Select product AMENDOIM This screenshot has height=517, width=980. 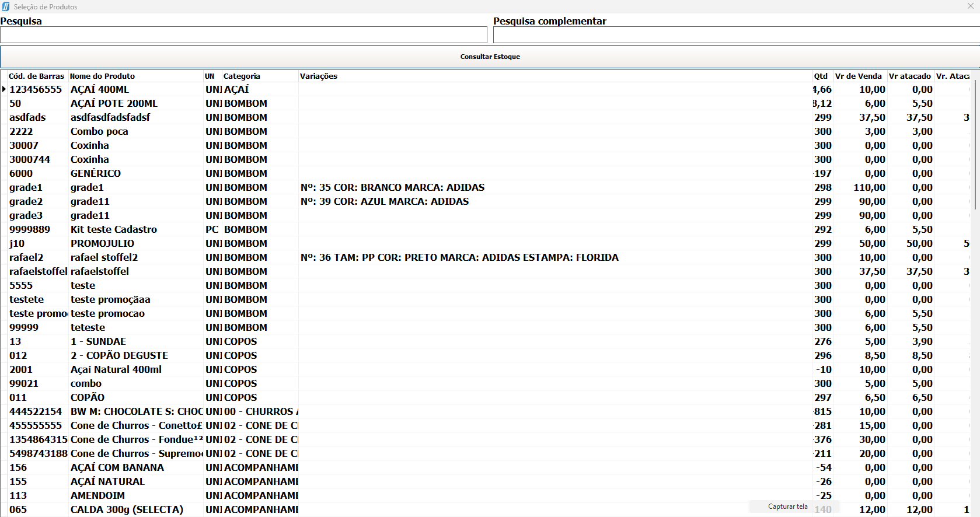(x=97, y=495)
